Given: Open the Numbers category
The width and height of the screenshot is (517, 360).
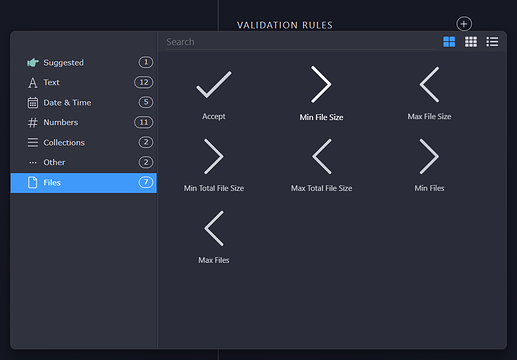Looking at the screenshot, I should tap(84, 122).
